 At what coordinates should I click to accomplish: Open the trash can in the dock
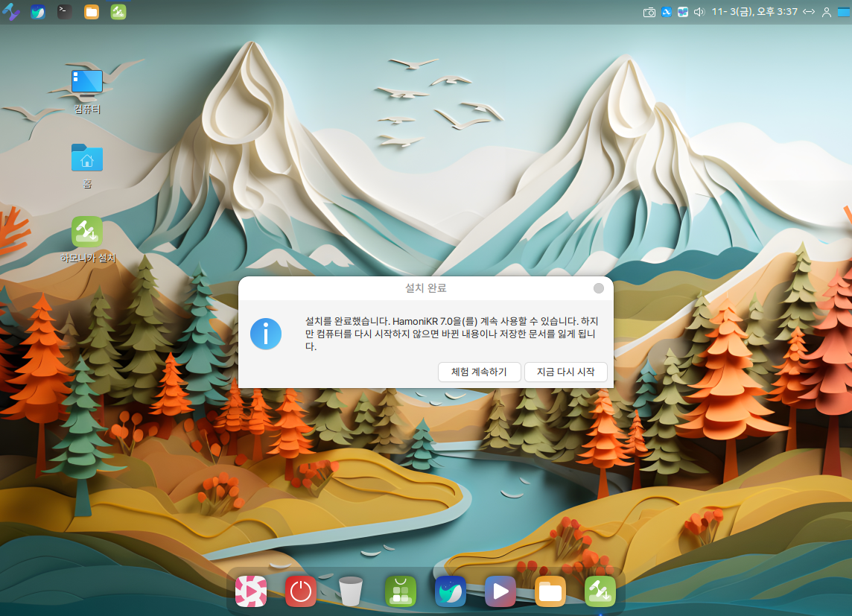tap(351, 591)
